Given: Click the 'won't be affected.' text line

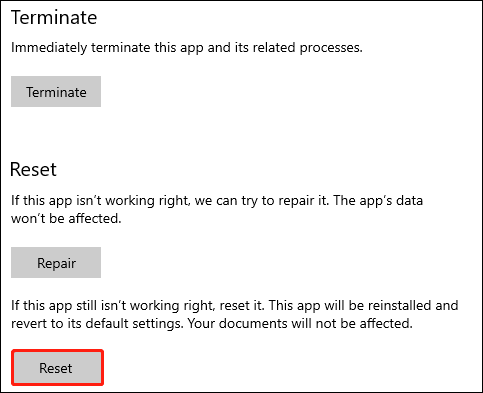Looking at the screenshot, I should click(66, 219).
